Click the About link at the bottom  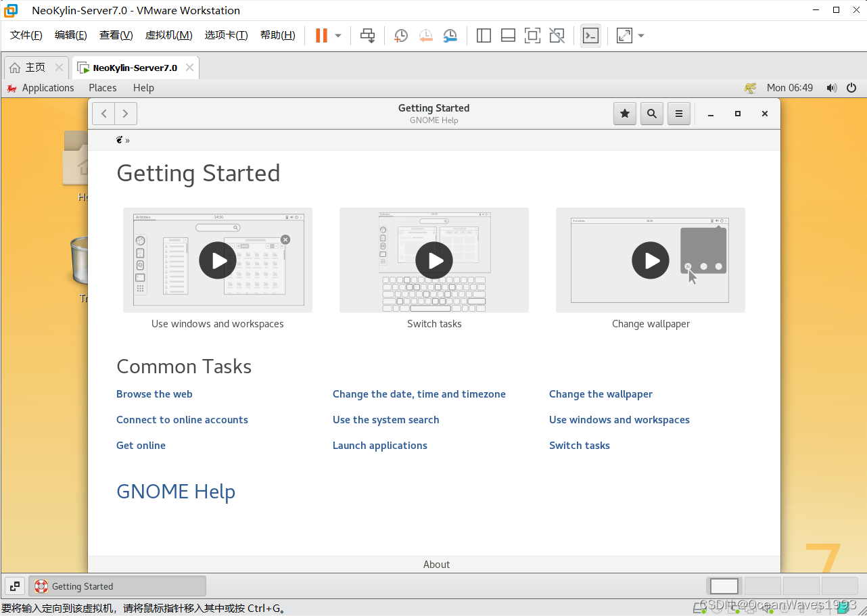[x=436, y=565]
